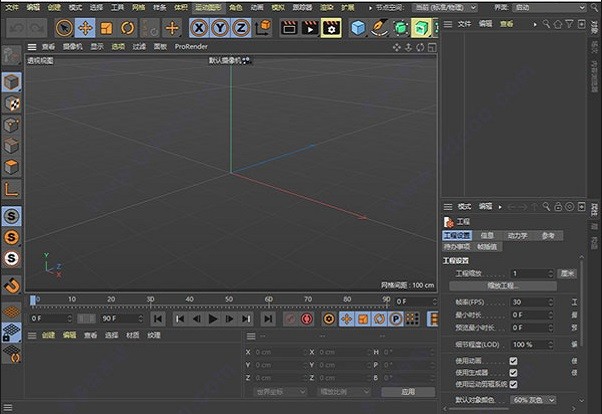Screen dimensions: 602x414
Task: Open the ProRender menu in viewport
Action: (191, 46)
